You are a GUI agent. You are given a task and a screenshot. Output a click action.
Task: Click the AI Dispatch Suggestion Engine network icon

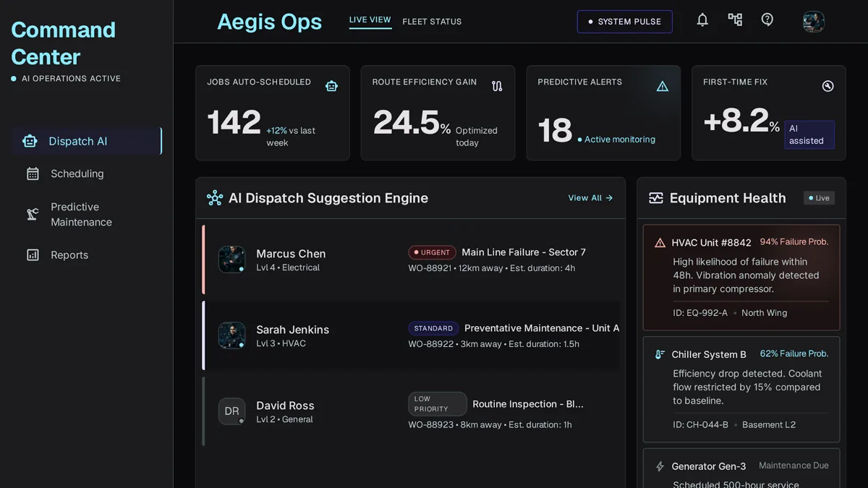(x=215, y=198)
